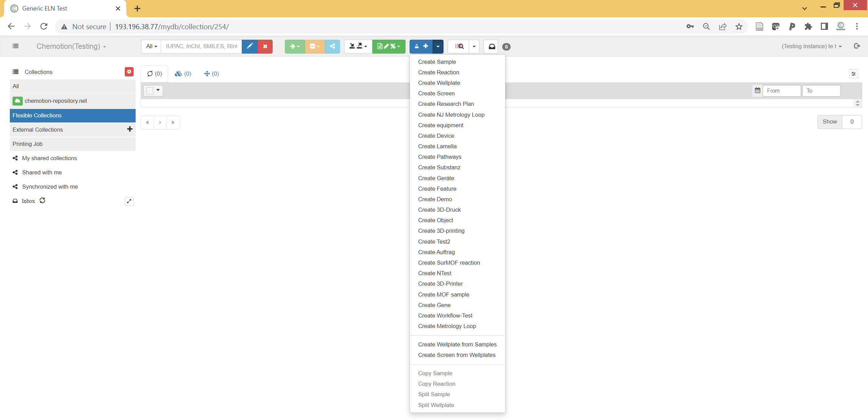Screen dimensions: 868x420
Task: Refresh the Inbox in the sidebar
Action: point(42,201)
